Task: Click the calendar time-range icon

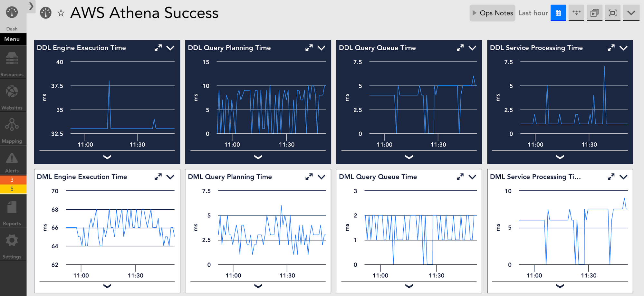Action: [x=558, y=13]
